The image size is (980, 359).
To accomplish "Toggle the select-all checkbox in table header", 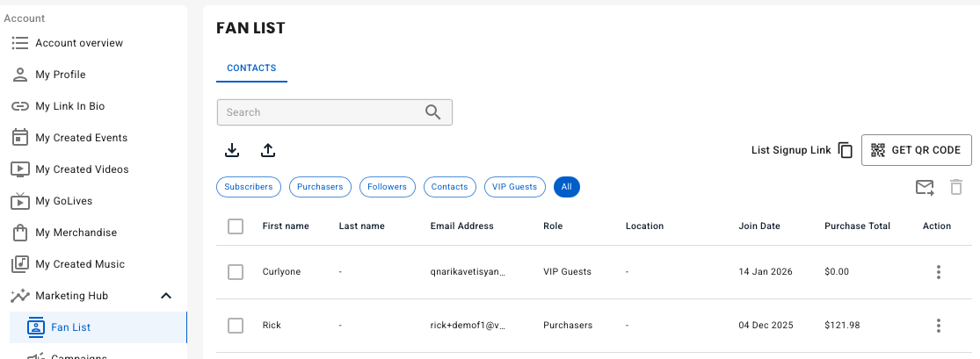I will (236, 226).
